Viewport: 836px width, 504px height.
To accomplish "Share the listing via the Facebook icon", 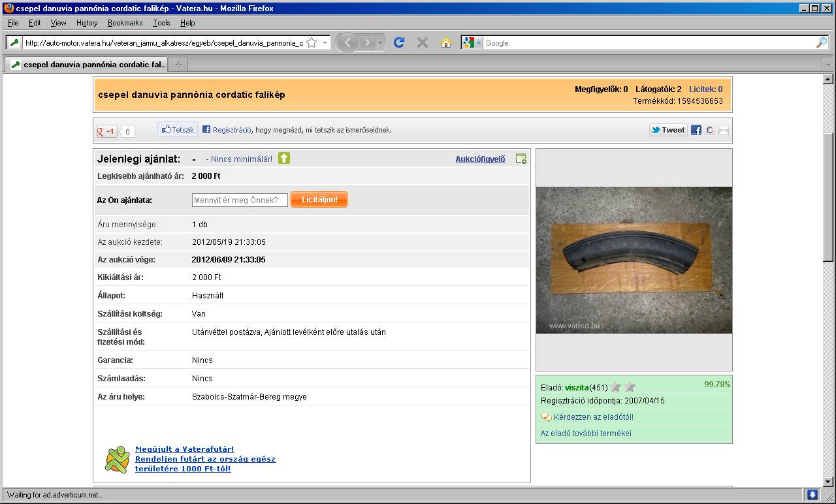I will pyautogui.click(x=696, y=130).
